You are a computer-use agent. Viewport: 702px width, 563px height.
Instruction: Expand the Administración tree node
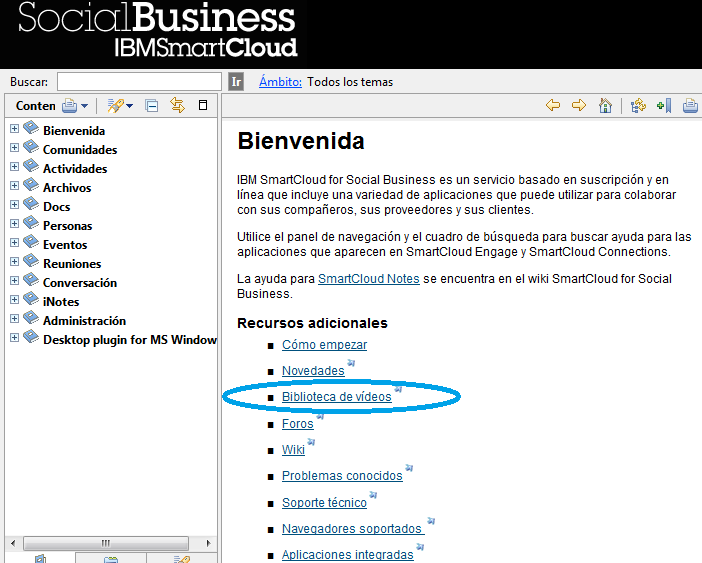coord(14,319)
